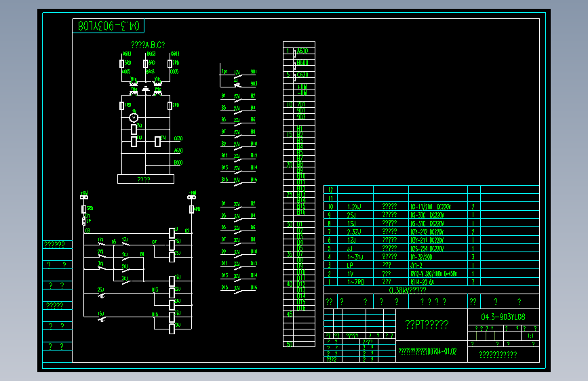Image resolution: width=588 pixels, height=381 pixels.
Task: Click the "LP" code in parts list row 3
Action: [350, 265]
